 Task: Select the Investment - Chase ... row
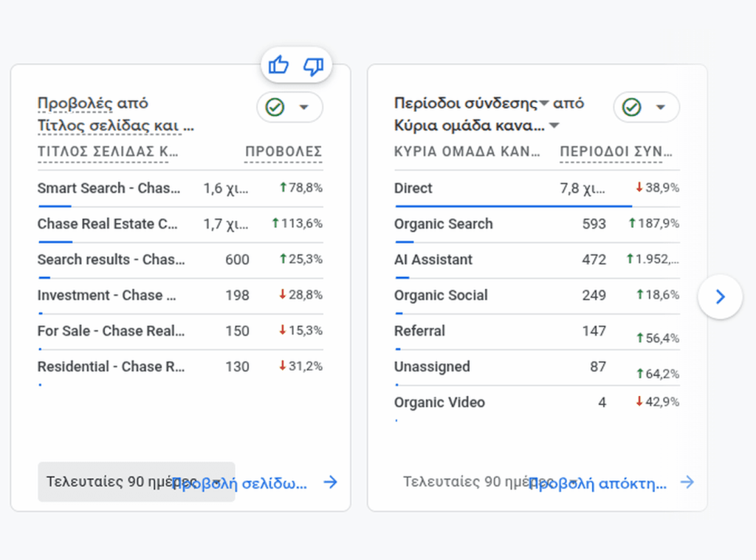180,296
